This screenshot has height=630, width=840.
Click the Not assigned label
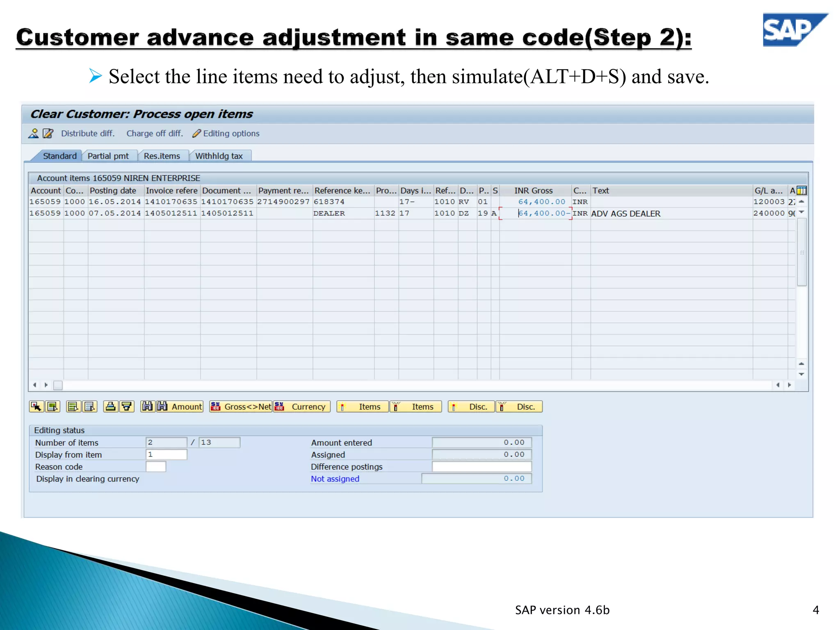(x=335, y=479)
